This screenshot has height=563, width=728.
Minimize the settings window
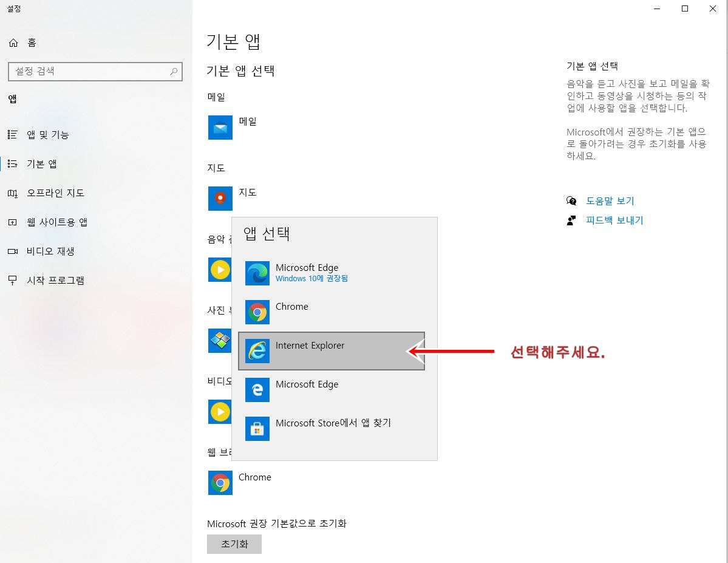[656, 9]
